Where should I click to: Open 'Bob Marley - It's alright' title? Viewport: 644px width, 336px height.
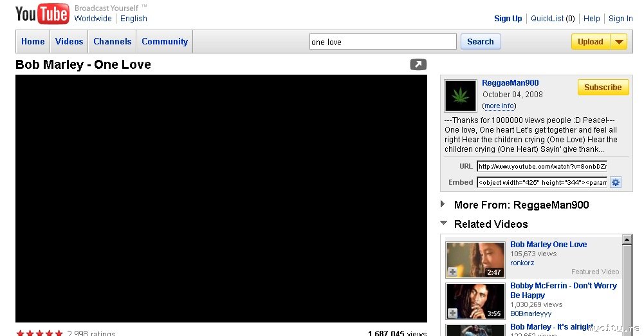click(551, 327)
